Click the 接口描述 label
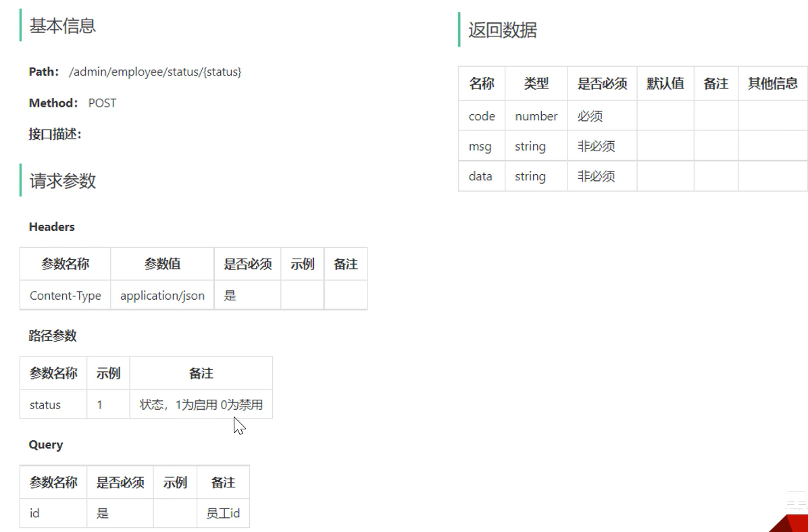Viewport: 808px width, 532px height. point(55,134)
